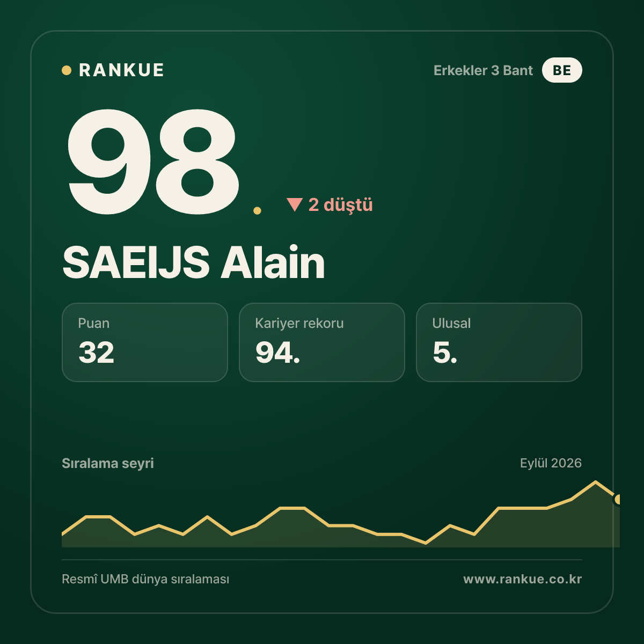The image size is (644, 644).
Task: Open the www.rankue.co.kr link
Action: click(523, 579)
